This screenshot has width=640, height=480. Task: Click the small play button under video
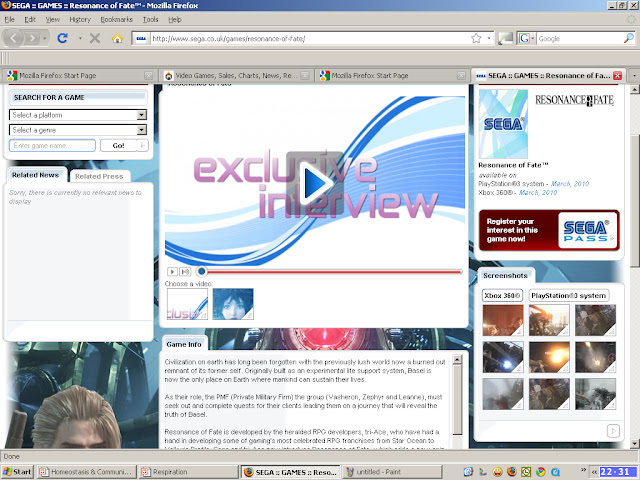(x=172, y=271)
